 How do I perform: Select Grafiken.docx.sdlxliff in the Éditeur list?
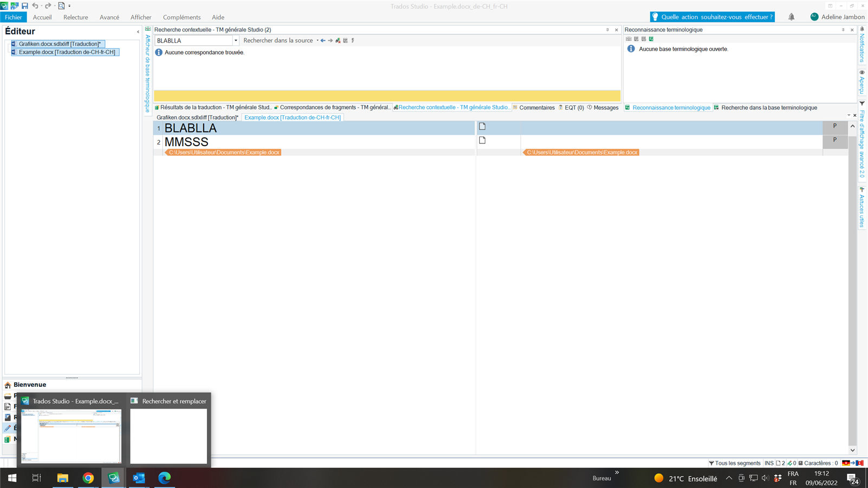58,44
